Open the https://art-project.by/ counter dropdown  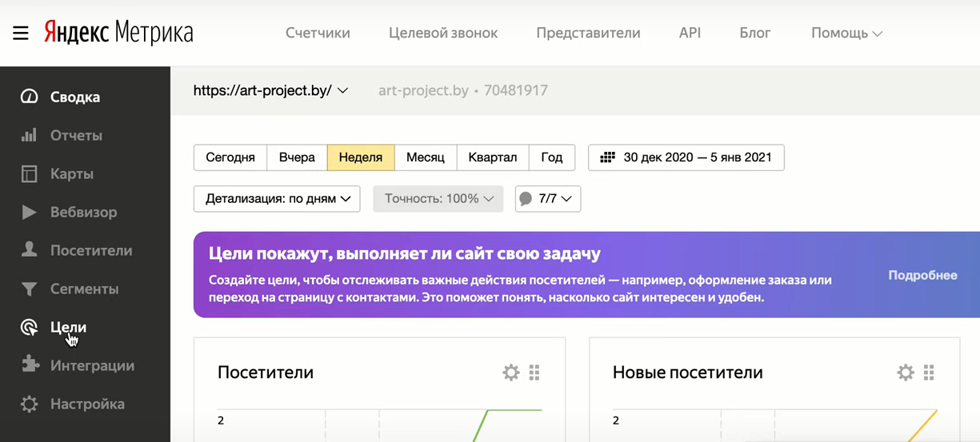tap(270, 90)
